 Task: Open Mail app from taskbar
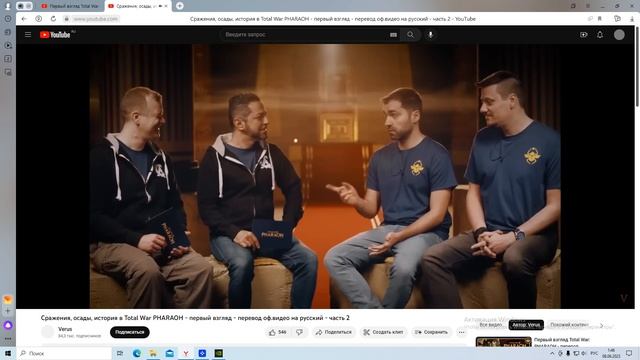pyautogui.click(x=169, y=353)
